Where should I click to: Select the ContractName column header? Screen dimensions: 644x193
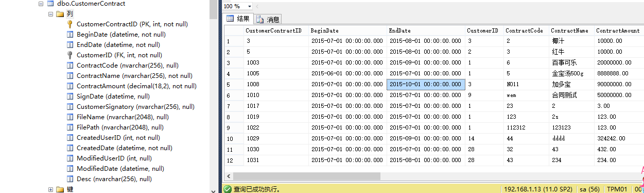coord(571,30)
